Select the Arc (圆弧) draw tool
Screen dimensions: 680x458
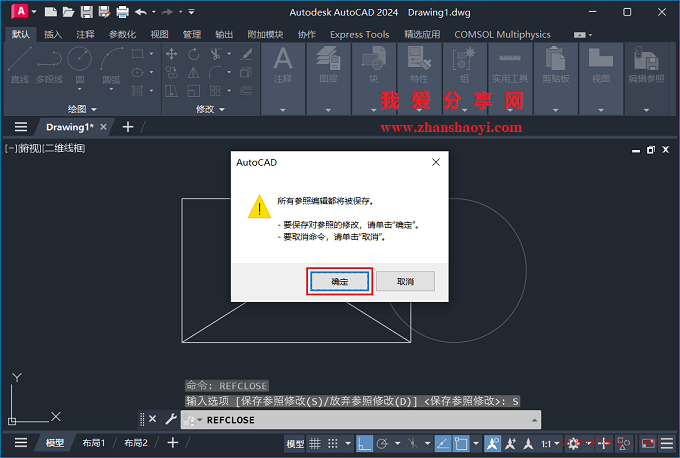(x=111, y=64)
